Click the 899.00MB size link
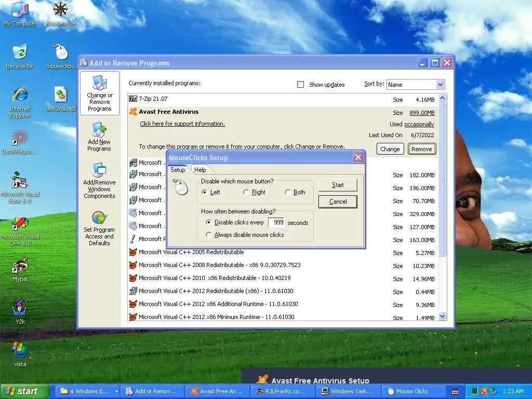Viewport: 532px width, 399px height. point(422,113)
